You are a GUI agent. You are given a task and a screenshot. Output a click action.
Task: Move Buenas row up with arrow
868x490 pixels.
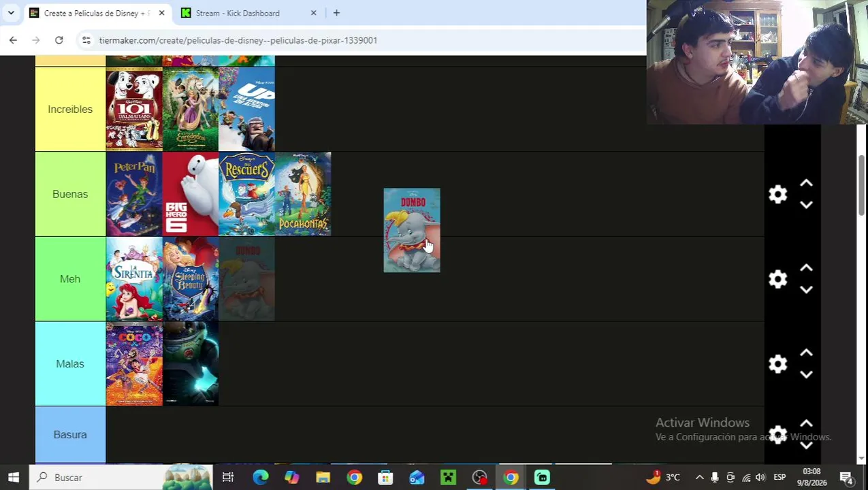click(x=806, y=184)
